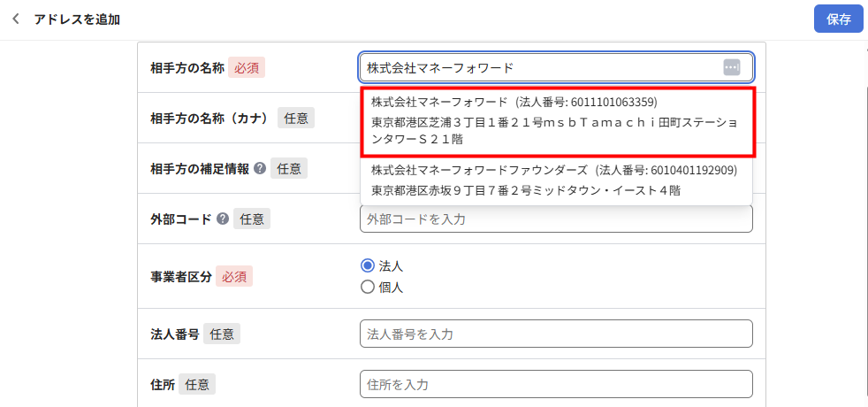This screenshot has height=407, width=868.
Task: Click the 法人番号を入力 input field
Action: [556, 334]
